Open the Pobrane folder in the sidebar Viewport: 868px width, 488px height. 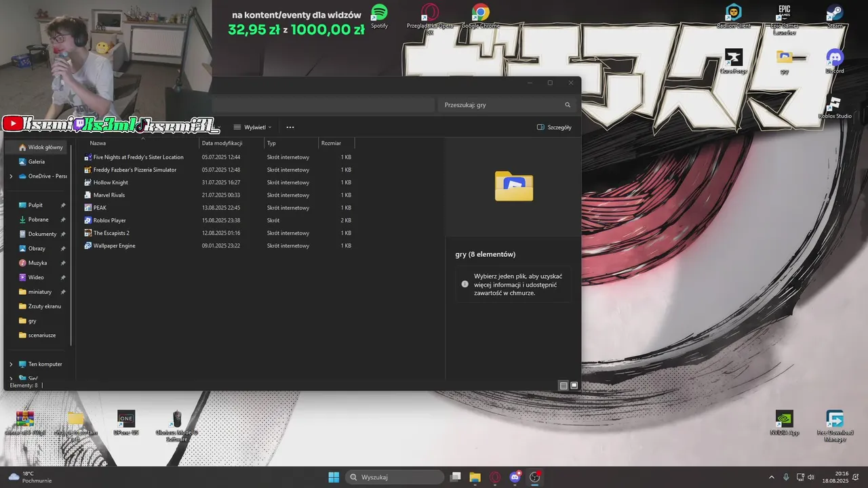click(x=37, y=220)
